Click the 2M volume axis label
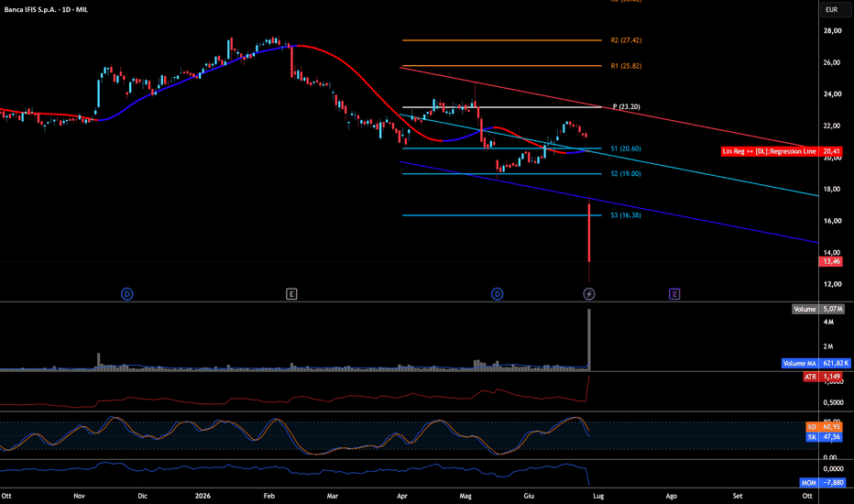The width and height of the screenshot is (854, 504). 828,346
